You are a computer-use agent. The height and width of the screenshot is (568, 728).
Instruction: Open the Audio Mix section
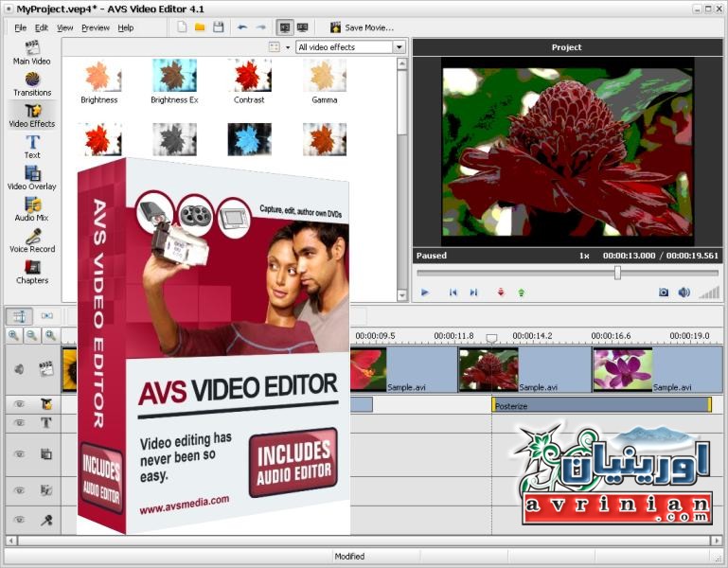(x=31, y=209)
